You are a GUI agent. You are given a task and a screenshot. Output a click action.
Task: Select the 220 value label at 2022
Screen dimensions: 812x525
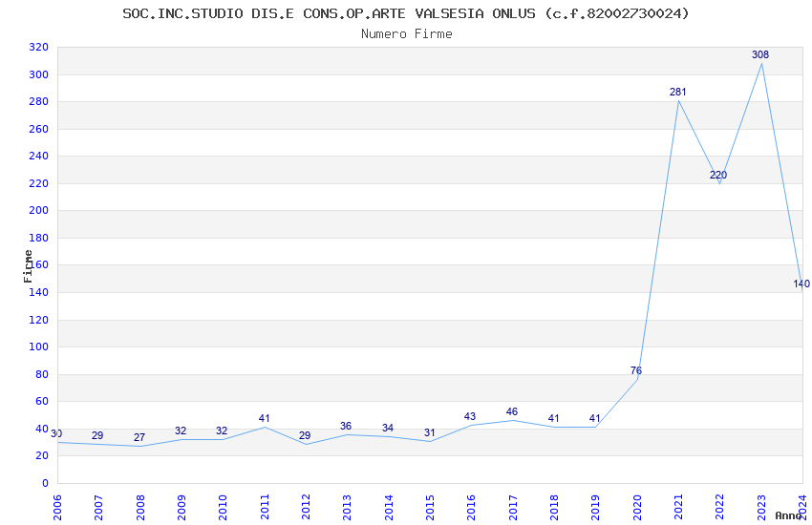718,175
